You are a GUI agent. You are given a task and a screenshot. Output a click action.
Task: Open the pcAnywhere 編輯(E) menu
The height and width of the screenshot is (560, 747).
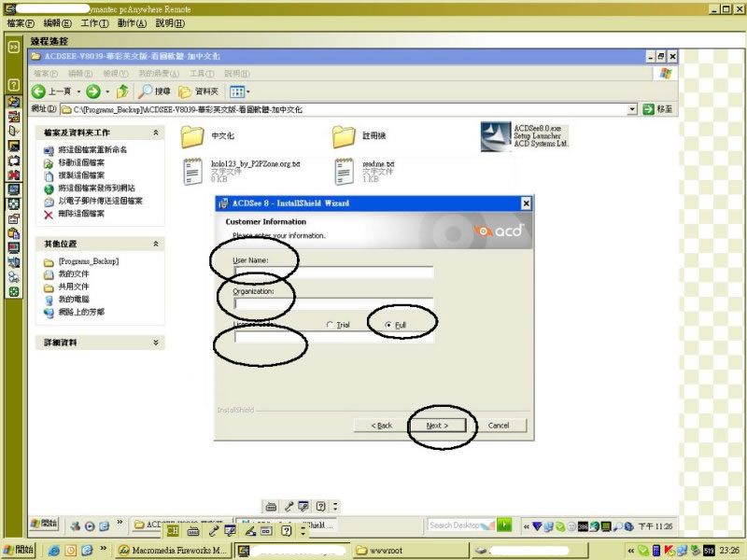tap(58, 23)
